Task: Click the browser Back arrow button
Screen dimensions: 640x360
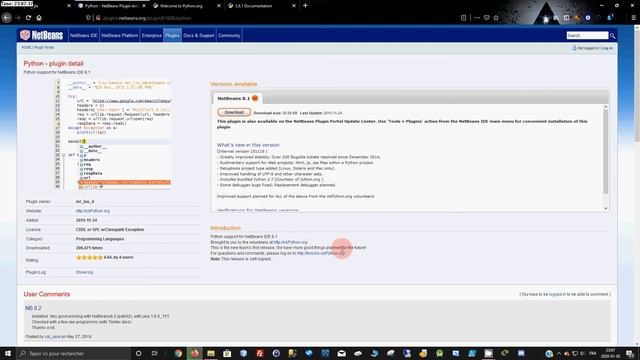Action: (x=7, y=18)
